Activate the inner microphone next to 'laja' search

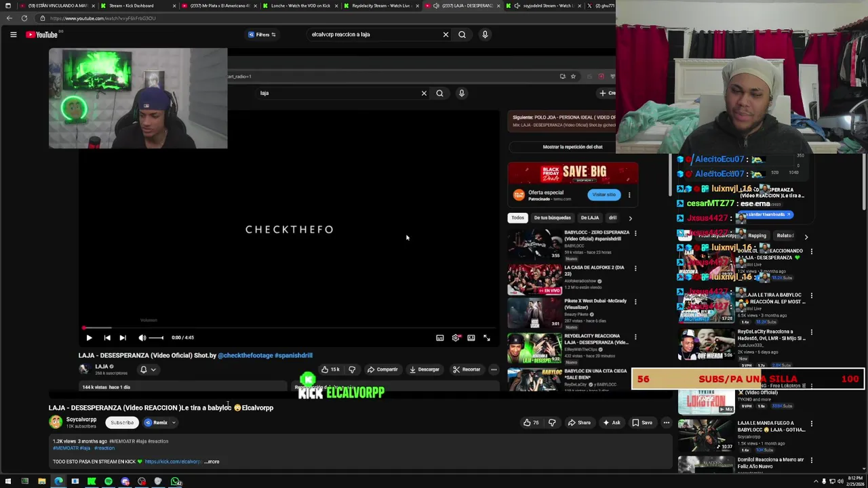tap(462, 94)
